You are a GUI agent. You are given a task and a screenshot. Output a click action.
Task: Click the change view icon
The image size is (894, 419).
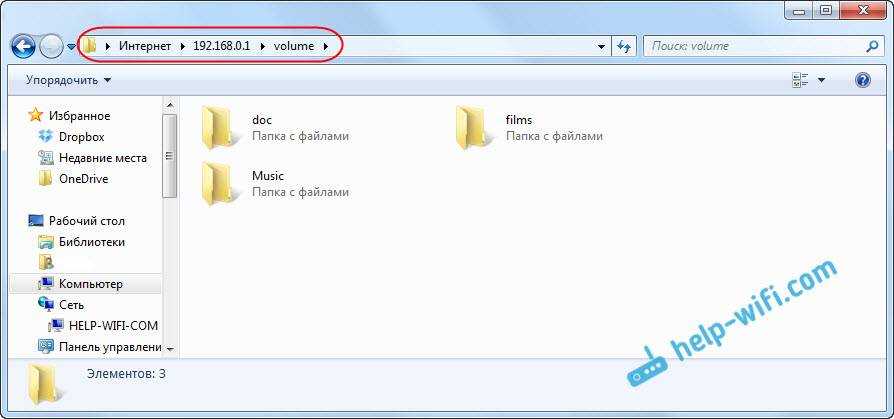click(800, 80)
